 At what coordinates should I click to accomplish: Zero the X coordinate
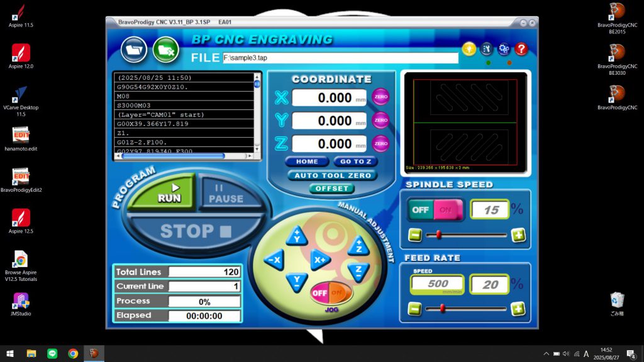click(380, 97)
